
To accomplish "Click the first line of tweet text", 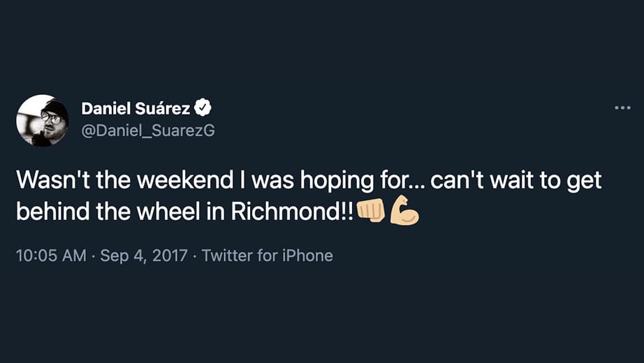I will coord(309,181).
